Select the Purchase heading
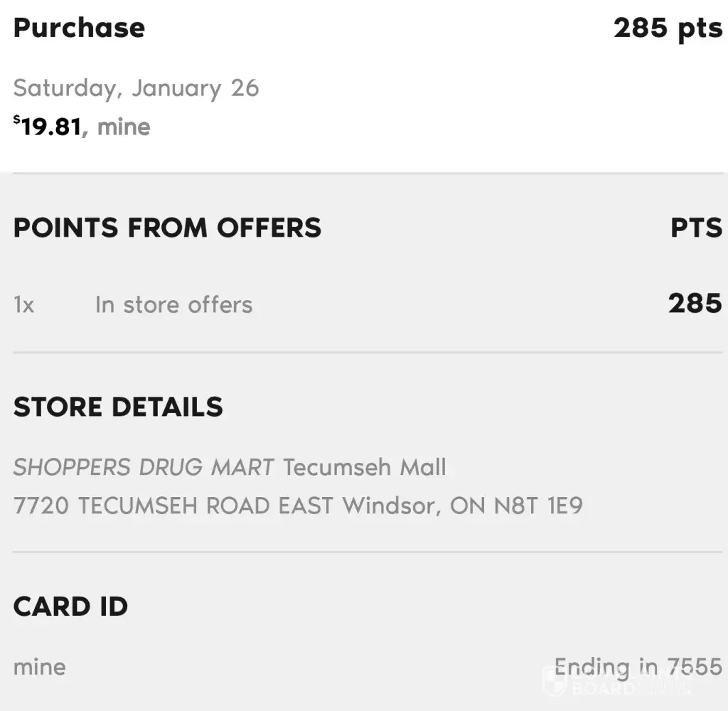Screen dimensions: 728x711 click(79, 28)
